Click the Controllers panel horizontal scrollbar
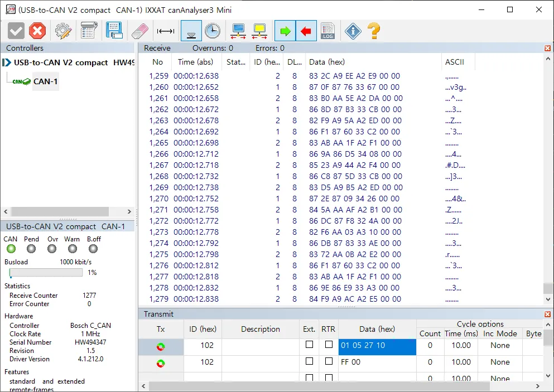554x392 pixels. point(67,212)
